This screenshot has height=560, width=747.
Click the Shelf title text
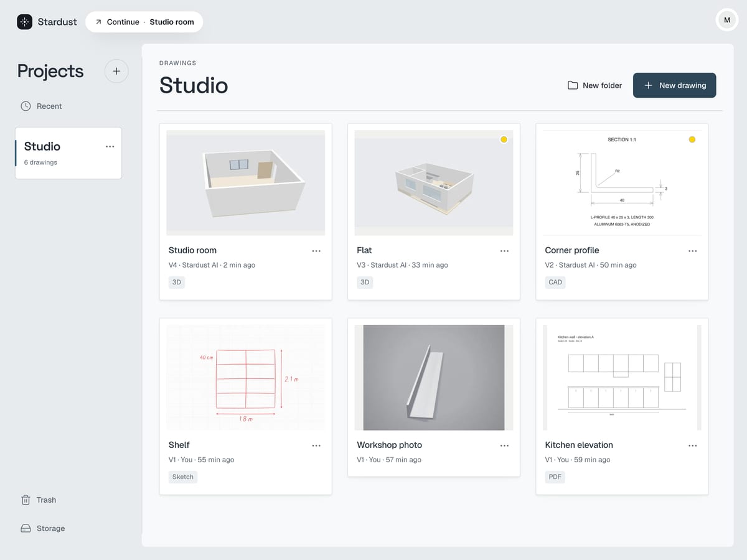click(179, 445)
